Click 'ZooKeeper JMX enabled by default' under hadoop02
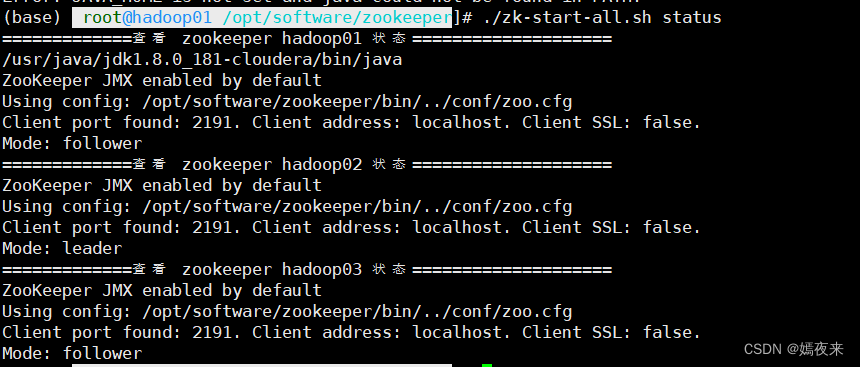The height and width of the screenshot is (367, 860). pyautogui.click(x=162, y=185)
